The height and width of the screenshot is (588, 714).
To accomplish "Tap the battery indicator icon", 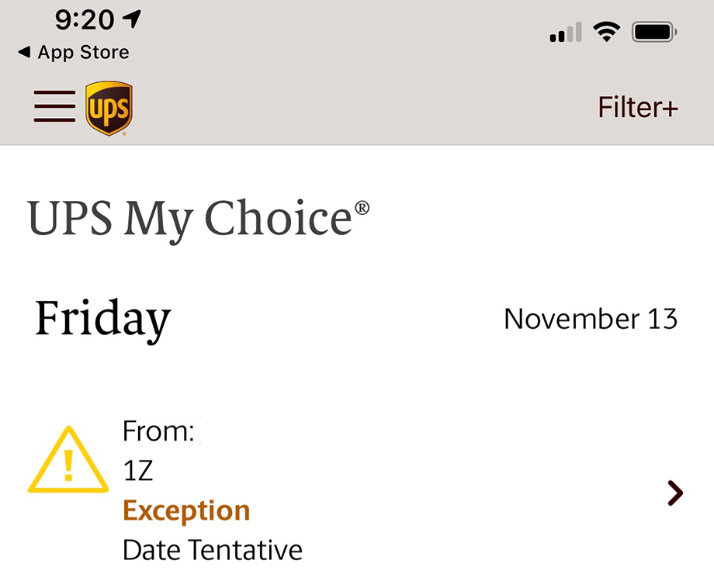I will click(654, 33).
